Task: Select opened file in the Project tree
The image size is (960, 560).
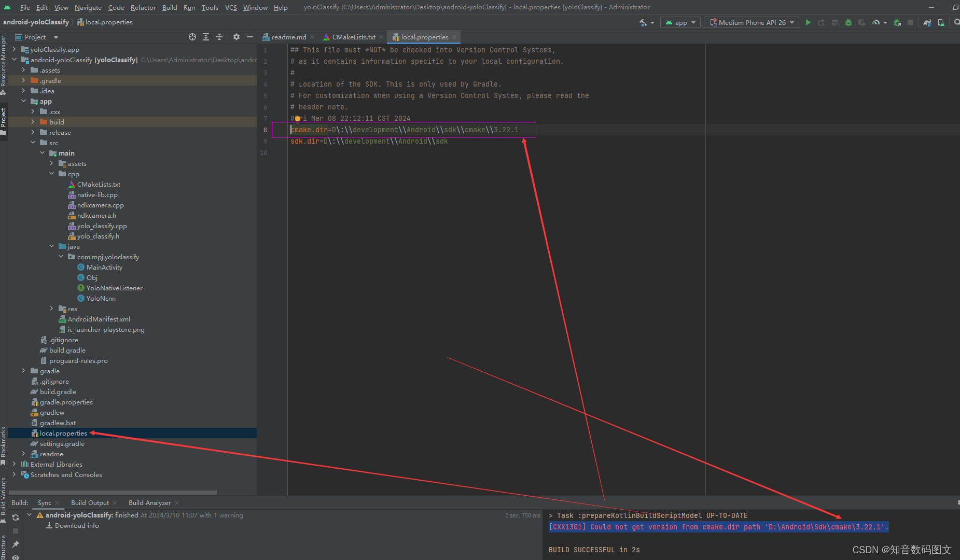Action: point(192,37)
